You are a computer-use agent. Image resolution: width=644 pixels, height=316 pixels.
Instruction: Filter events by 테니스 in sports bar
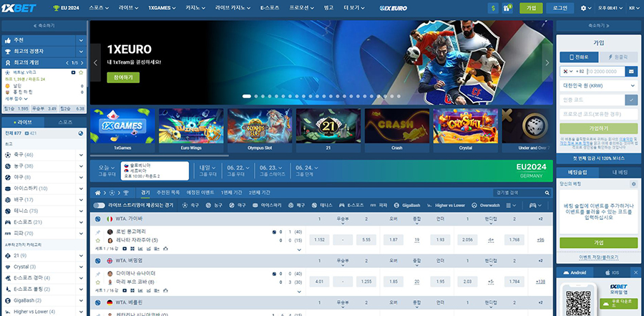[x=321, y=205]
